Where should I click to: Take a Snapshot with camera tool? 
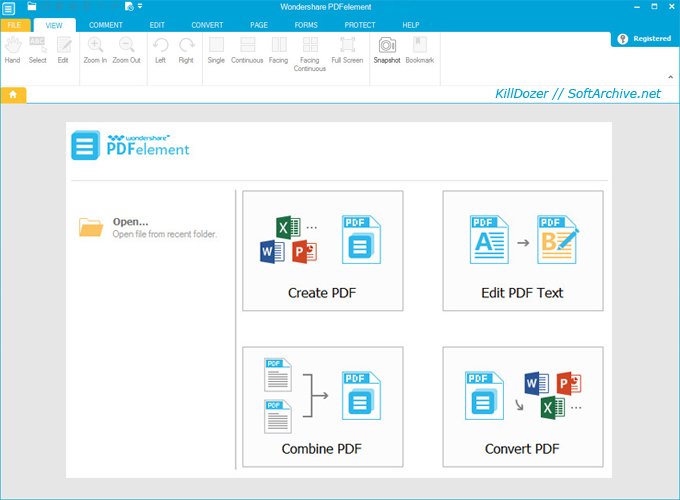(387, 50)
